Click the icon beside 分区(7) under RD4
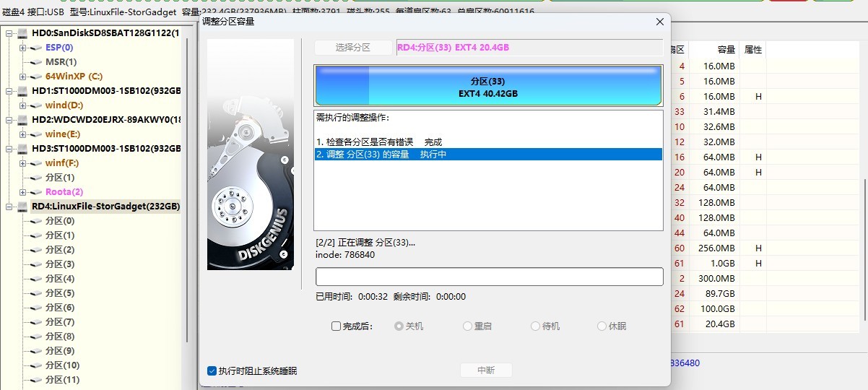868x390 pixels. 37,322
